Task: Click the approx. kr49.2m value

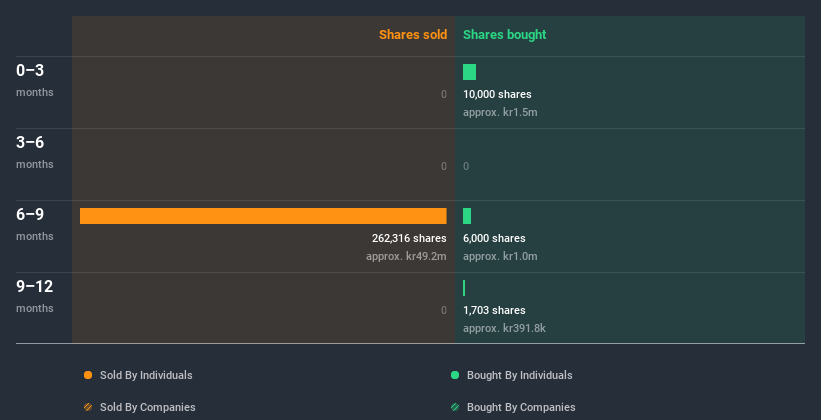Action: 406,256
